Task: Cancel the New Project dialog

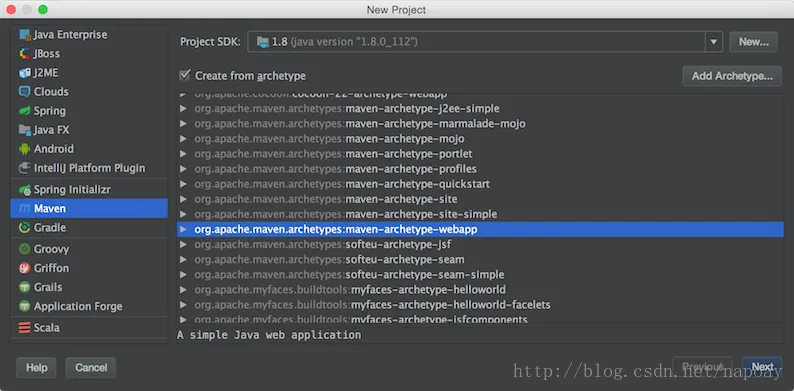Action: click(x=91, y=368)
